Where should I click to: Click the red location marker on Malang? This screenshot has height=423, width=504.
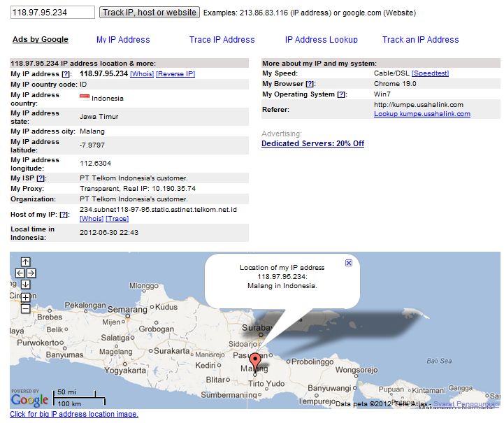click(255, 362)
